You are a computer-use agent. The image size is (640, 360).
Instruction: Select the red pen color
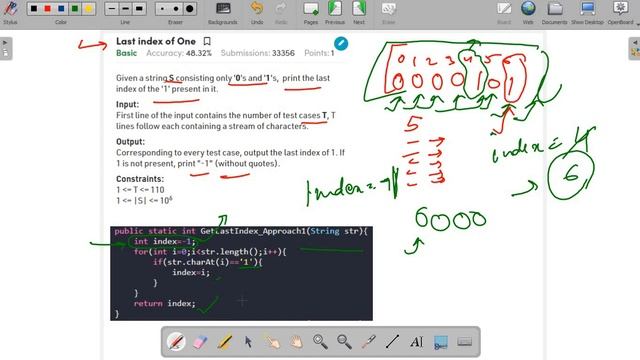pos(48,9)
